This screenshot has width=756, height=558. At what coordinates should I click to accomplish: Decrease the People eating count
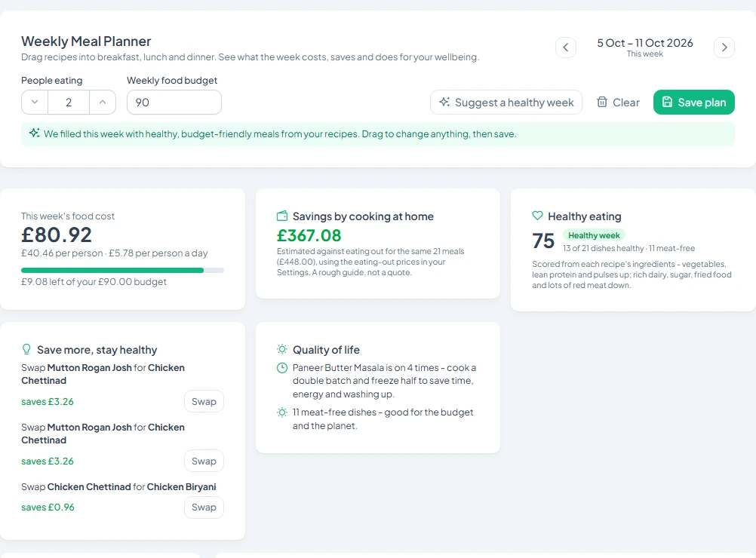point(35,102)
